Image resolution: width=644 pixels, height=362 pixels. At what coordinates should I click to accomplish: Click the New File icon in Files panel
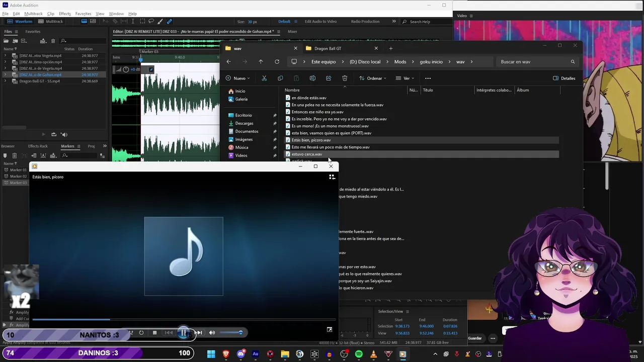(x=23, y=41)
